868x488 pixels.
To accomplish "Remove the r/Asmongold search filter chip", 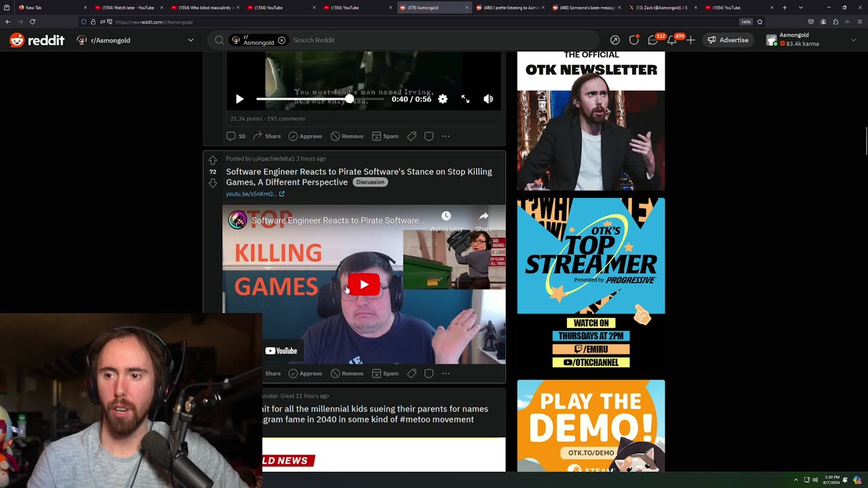I will pos(281,40).
